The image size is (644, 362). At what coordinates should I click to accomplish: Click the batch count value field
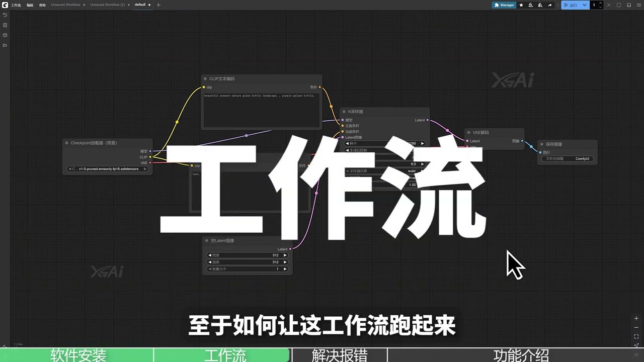click(x=594, y=5)
